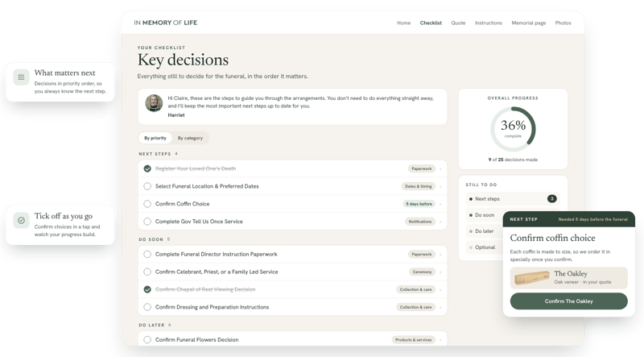Expand the Funeral Flowers Decision row chevron

pos(440,340)
